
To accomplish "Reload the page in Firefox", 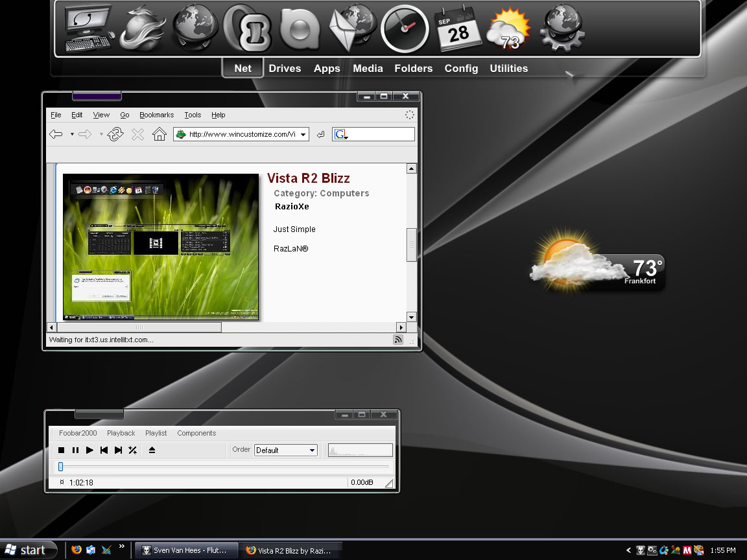I will 115,134.
